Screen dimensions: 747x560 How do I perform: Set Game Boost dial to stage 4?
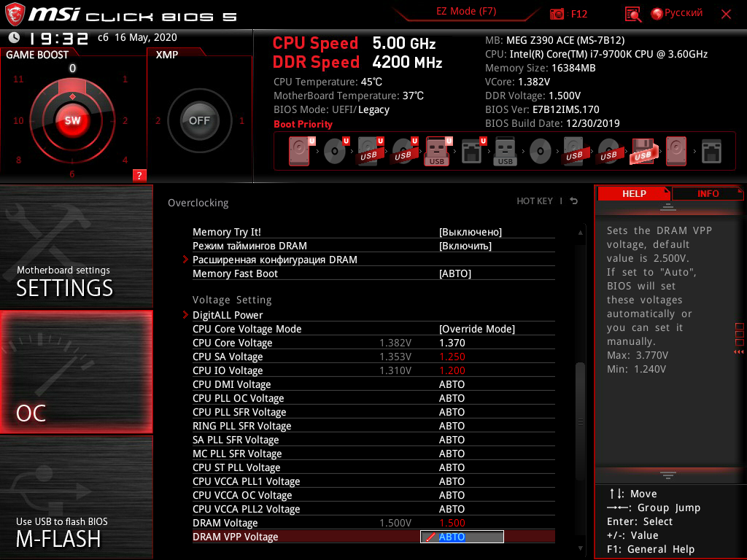pyautogui.click(x=125, y=160)
